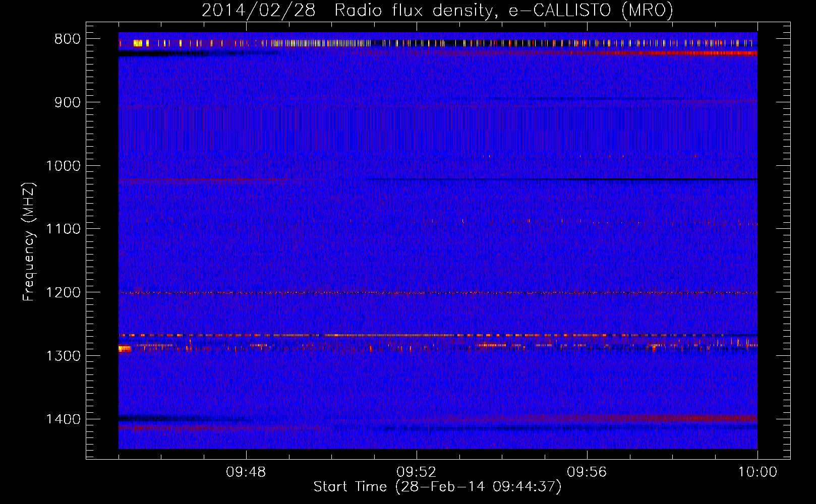Click the 'Frequency (MHZ)' axis label

point(29,241)
